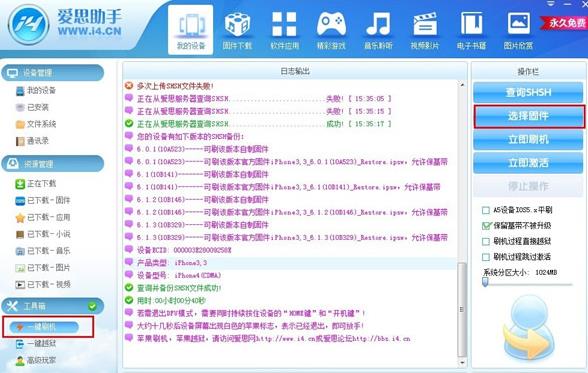Open the 软件应用 grid icon tab

(284, 31)
